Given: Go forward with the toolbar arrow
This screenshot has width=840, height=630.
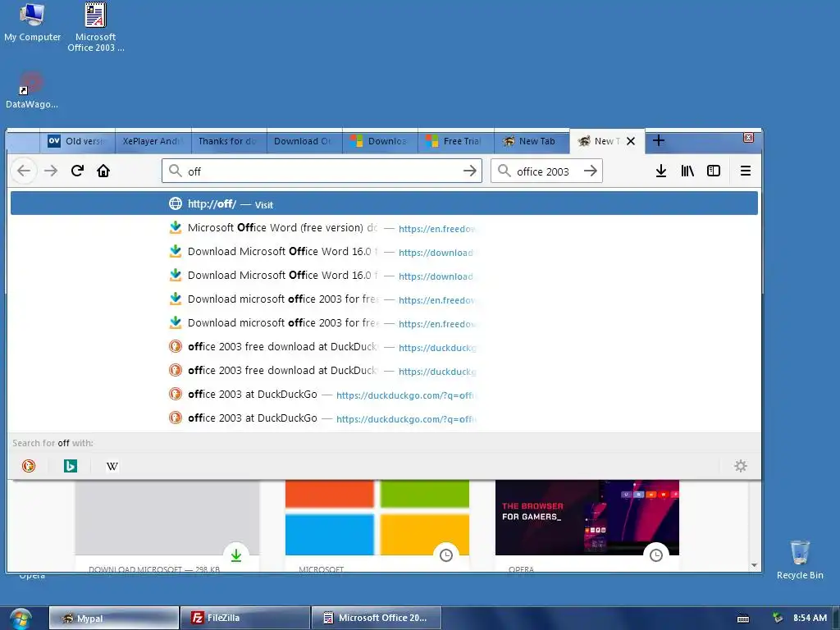Looking at the screenshot, I should pos(51,171).
